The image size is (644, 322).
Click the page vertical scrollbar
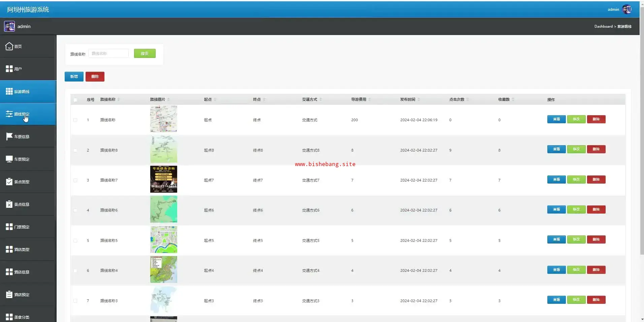[x=642, y=135]
